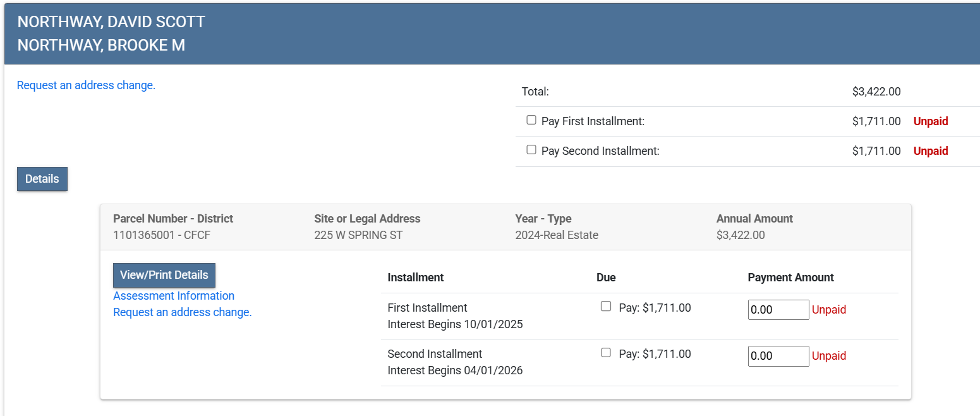Click the address change link under owner names

(86, 85)
